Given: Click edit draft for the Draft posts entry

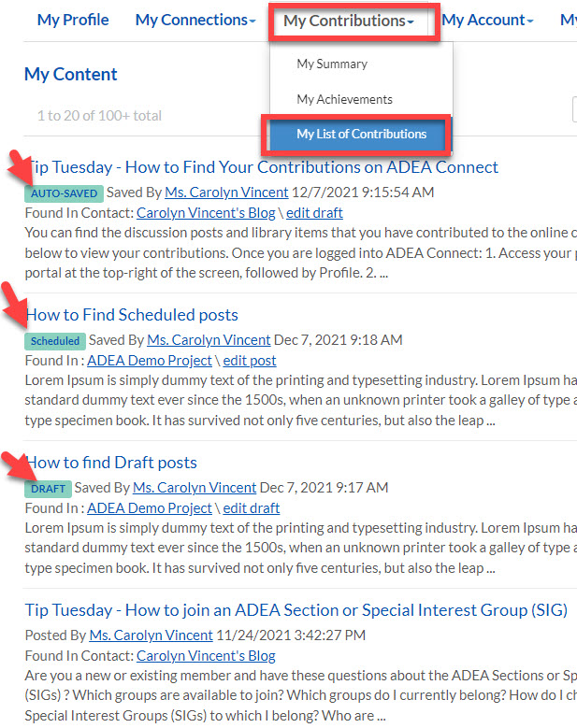Looking at the screenshot, I should [252, 508].
